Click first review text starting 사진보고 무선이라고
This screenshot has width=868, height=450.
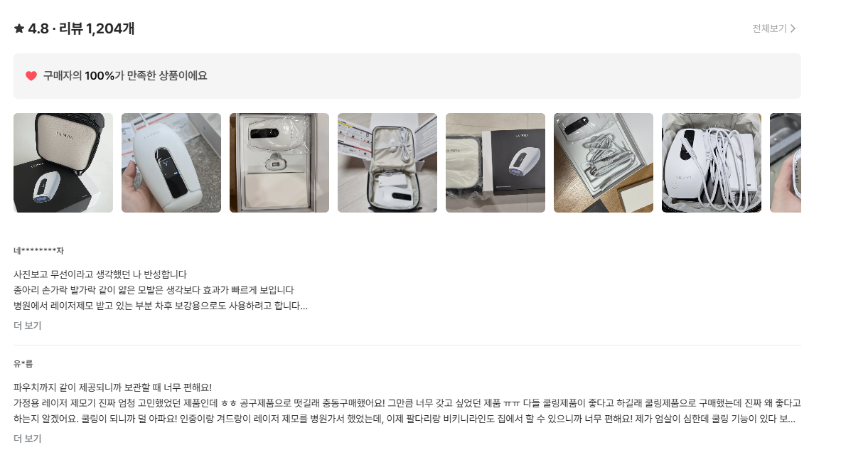coord(161,290)
